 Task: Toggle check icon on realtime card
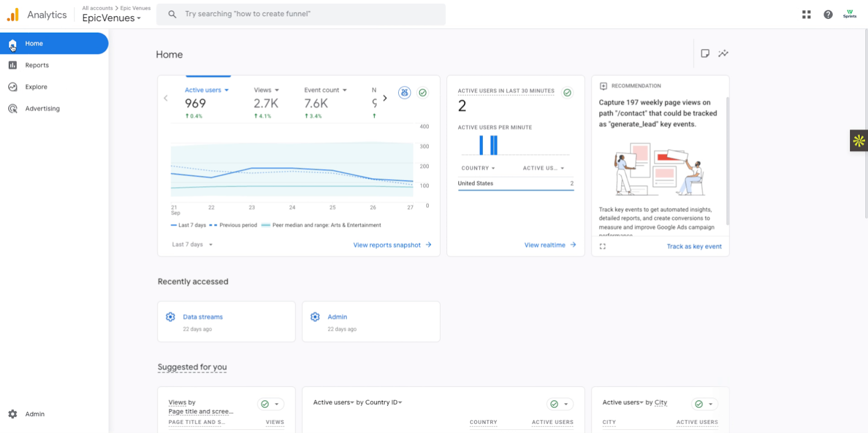coord(567,93)
